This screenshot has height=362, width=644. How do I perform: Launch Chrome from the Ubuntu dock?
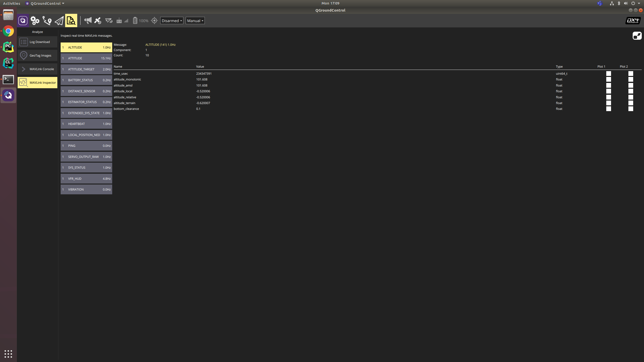coord(8,31)
